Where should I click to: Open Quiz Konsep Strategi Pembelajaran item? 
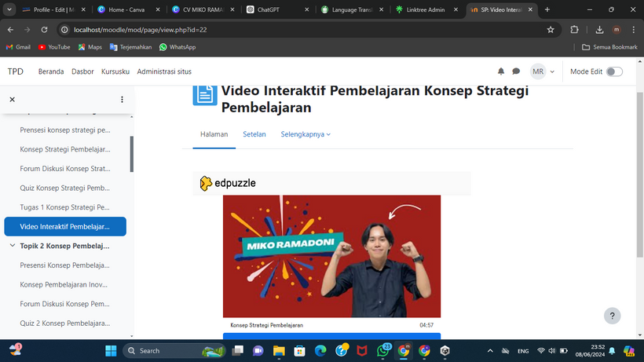[x=65, y=188]
